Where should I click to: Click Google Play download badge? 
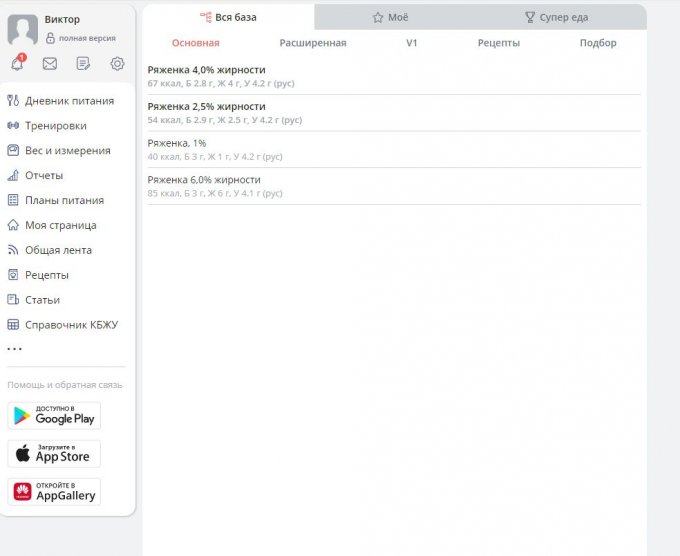point(54,416)
